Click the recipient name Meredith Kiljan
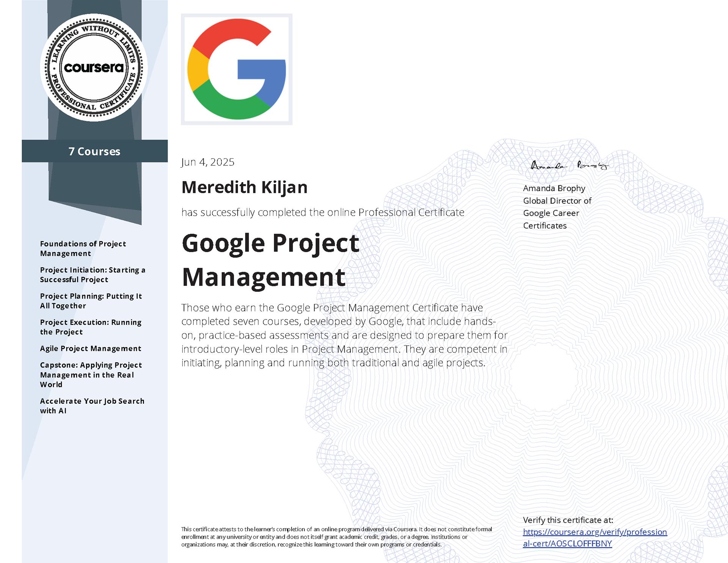The width and height of the screenshot is (728, 563). click(244, 187)
